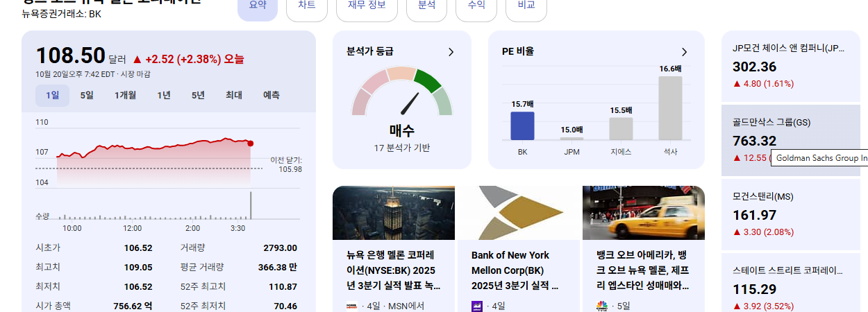Click the blue BK PE bar
Image resolution: width=868 pixels, height=312 pixels.
click(522, 125)
